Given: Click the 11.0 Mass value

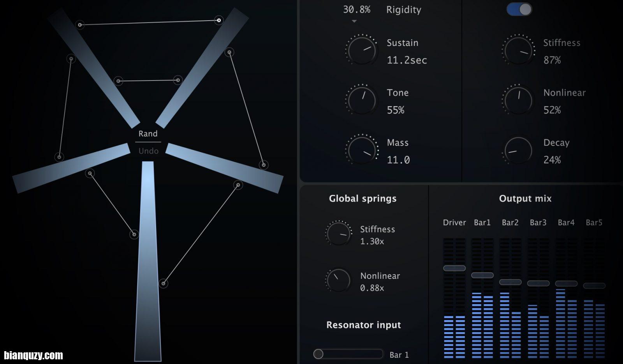Looking at the screenshot, I should click(x=398, y=160).
